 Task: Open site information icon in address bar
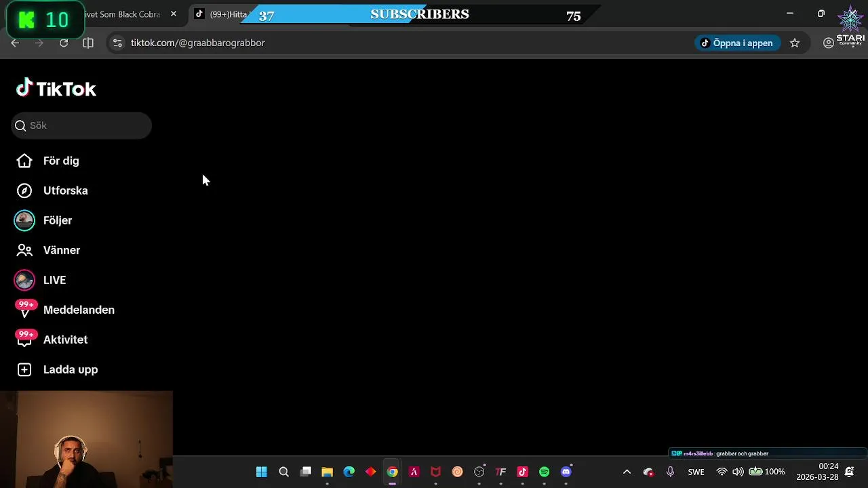(x=117, y=43)
